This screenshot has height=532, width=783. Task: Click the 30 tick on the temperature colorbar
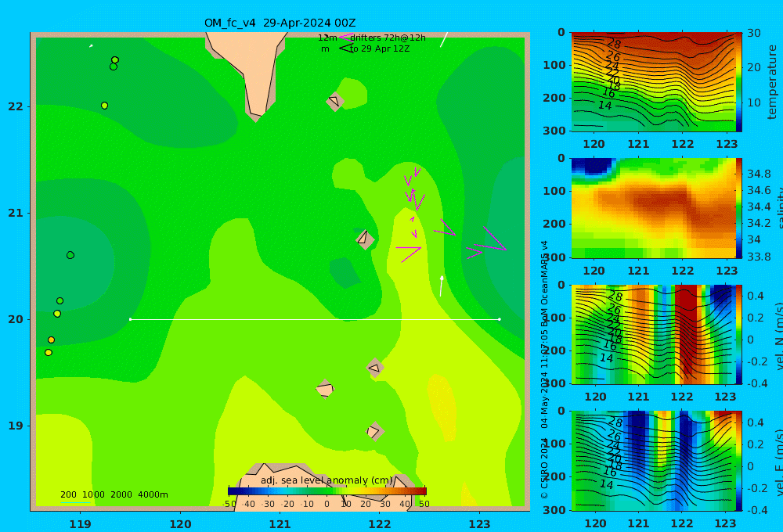754,34
